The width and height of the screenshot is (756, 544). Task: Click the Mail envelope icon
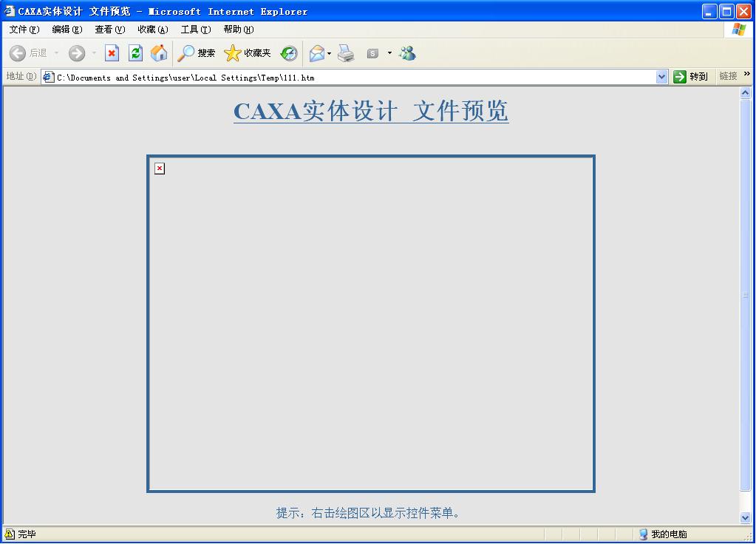coord(317,53)
